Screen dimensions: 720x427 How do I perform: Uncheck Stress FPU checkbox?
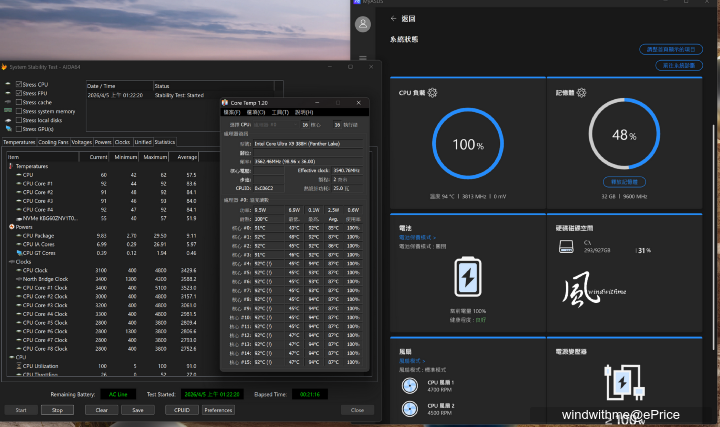click(x=19, y=93)
